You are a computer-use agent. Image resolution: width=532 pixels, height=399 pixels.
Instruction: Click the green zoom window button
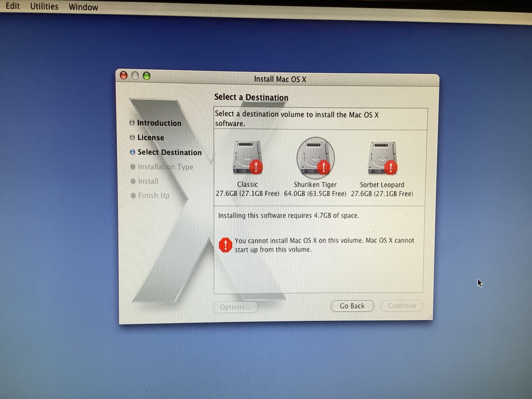147,76
